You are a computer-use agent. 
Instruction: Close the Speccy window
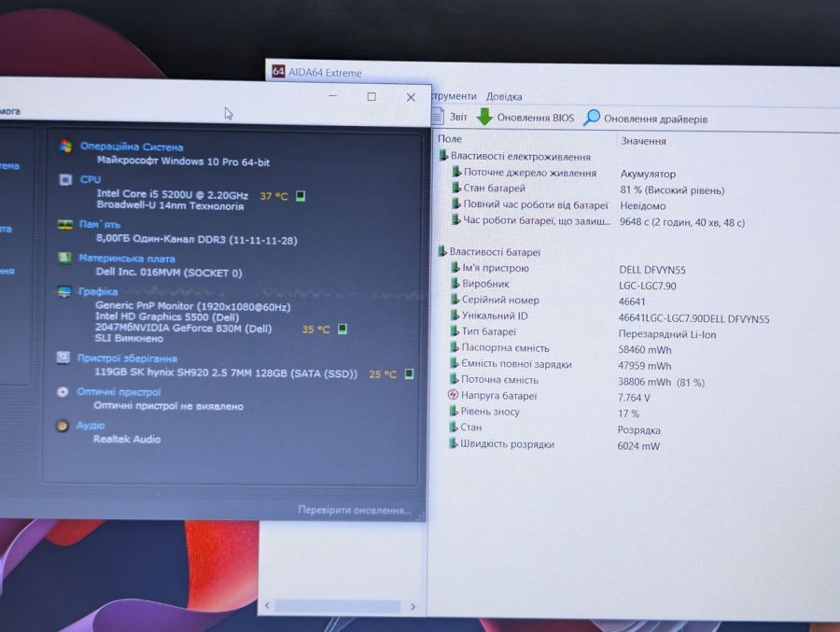coord(411,97)
